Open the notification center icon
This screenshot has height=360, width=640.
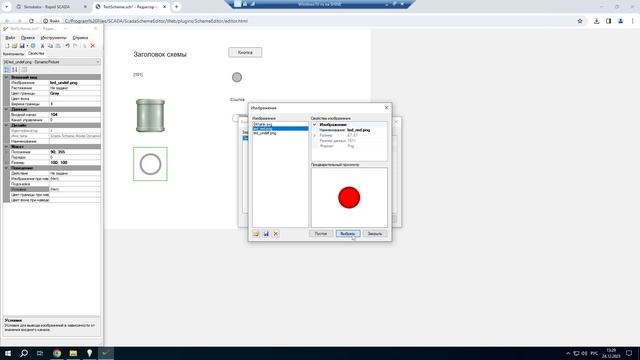(629, 353)
